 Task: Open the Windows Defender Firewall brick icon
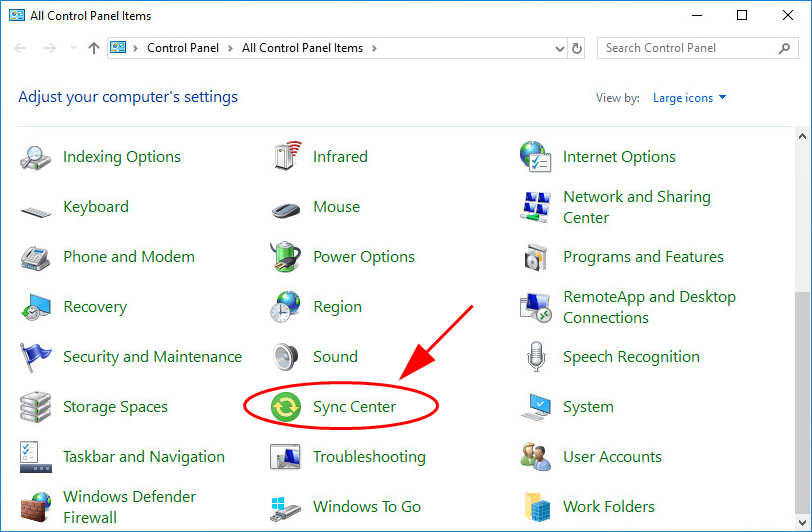coord(36,507)
